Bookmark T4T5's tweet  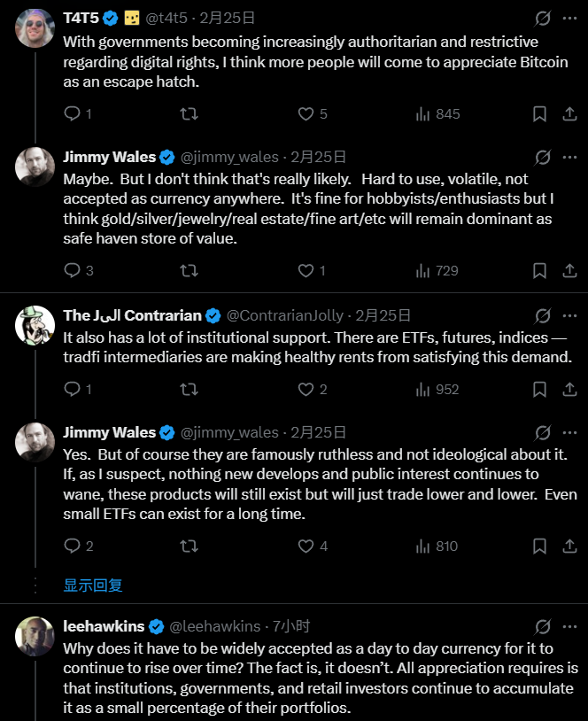[x=539, y=113]
